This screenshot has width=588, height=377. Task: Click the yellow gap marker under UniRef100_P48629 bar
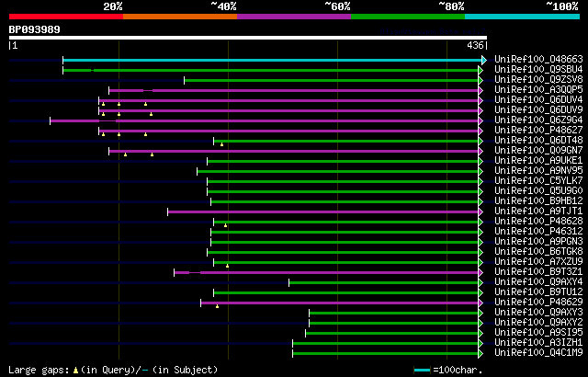(217, 306)
